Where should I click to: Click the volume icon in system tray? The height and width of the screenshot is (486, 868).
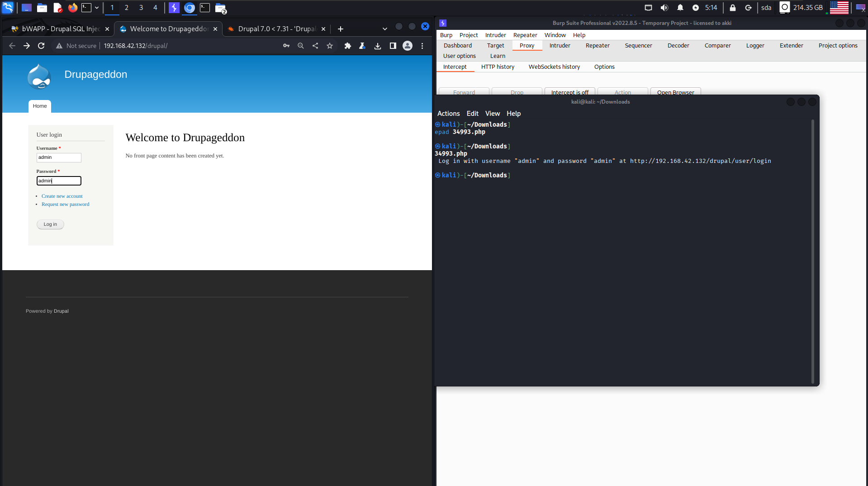tap(664, 8)
